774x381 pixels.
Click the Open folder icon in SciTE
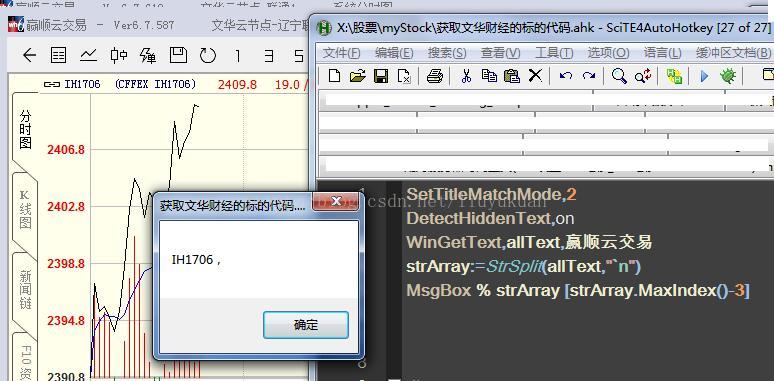point(357,76)
